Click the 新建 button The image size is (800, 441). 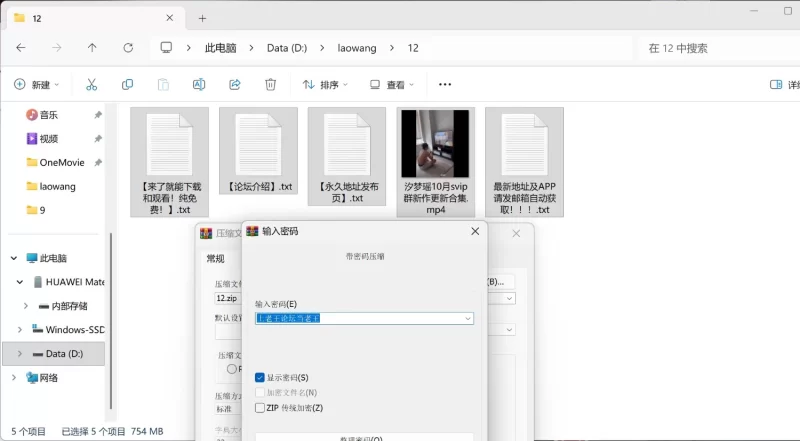(36, 85)
